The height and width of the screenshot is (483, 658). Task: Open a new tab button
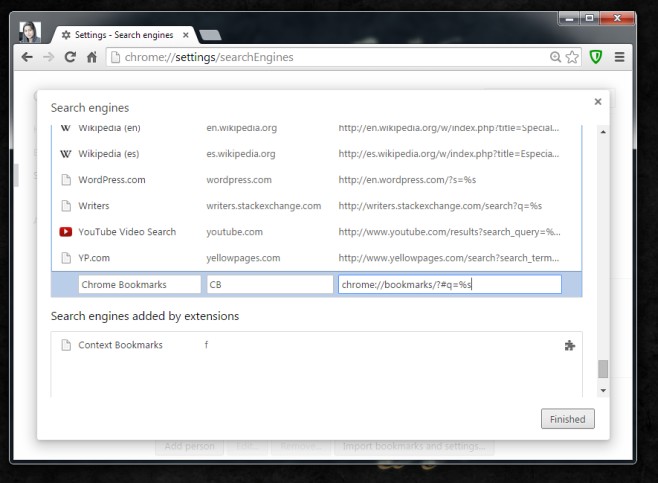(x=210, y=36)
